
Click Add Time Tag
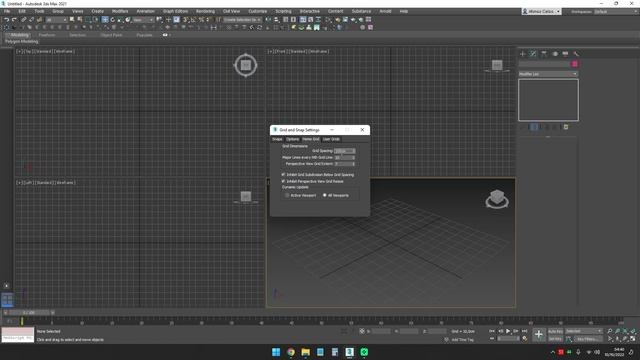[462, 340]
